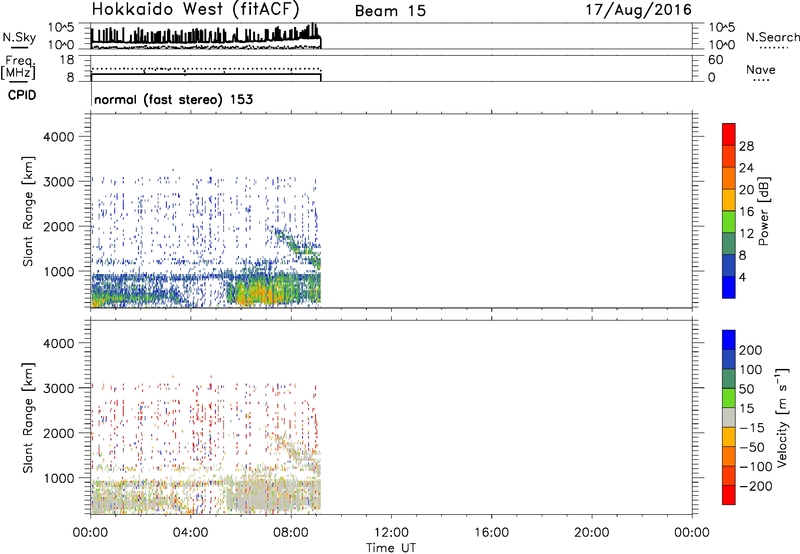Click the "12" label on Power color bar
The image size is (800, 554).
point(746,234)
